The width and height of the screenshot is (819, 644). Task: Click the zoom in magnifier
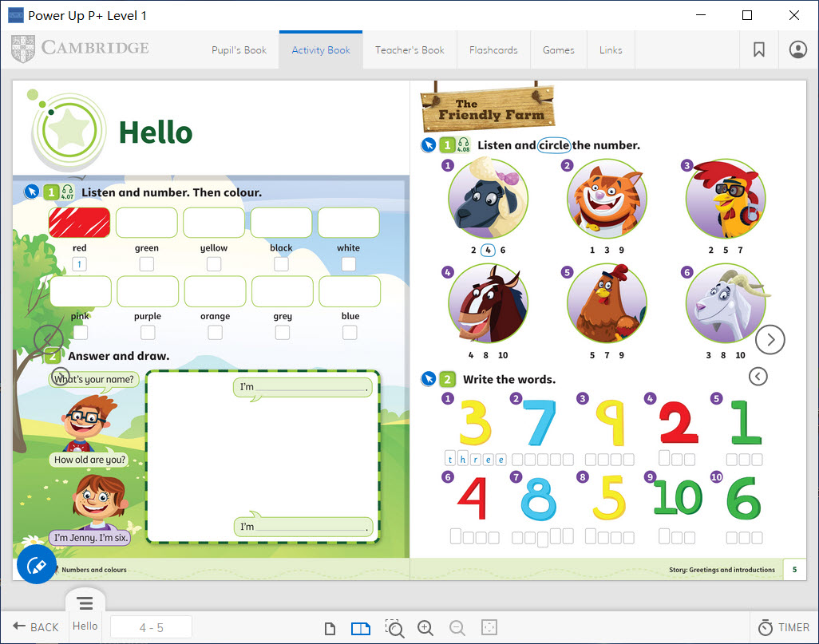425,628
